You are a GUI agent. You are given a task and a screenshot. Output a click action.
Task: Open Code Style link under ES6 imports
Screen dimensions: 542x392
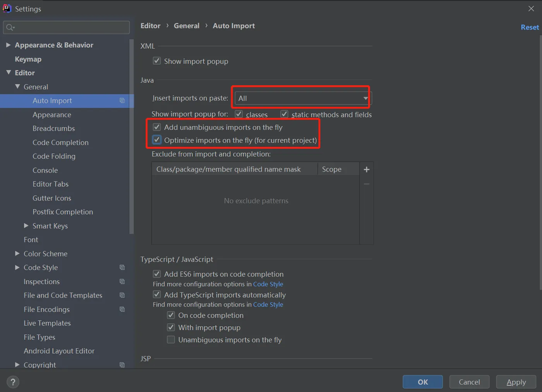coord(268,284)
